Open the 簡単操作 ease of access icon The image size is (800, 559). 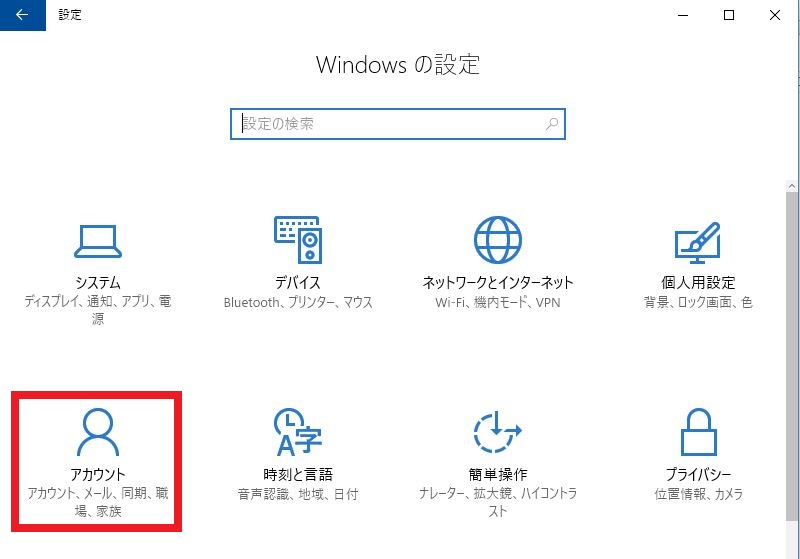coord(497,432)
